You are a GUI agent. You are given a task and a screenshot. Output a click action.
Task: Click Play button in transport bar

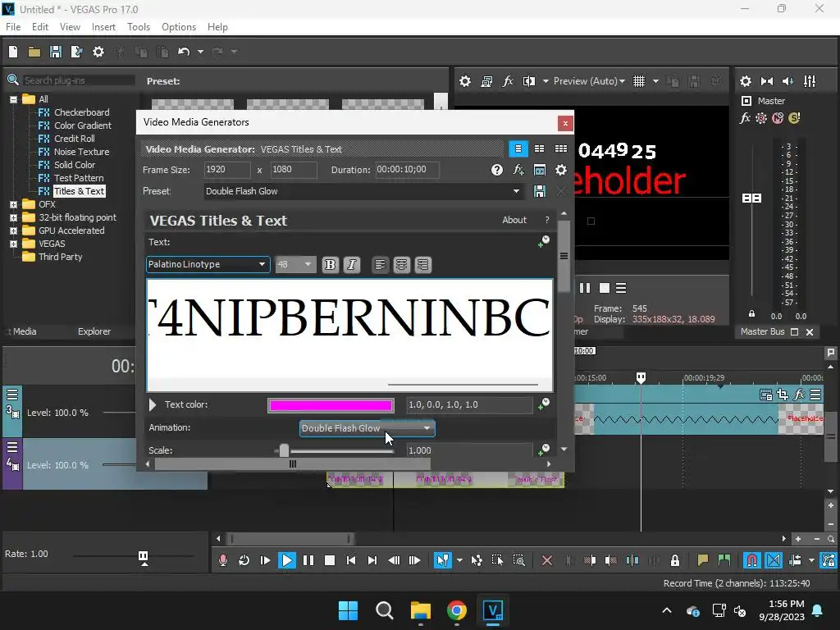tap(286, 560)
